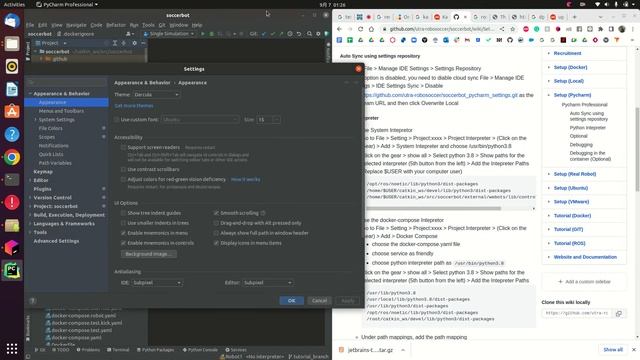Click the PyCharm Run button in the toolbar
This screenshot has width=640, height=360.
point(203,34)
